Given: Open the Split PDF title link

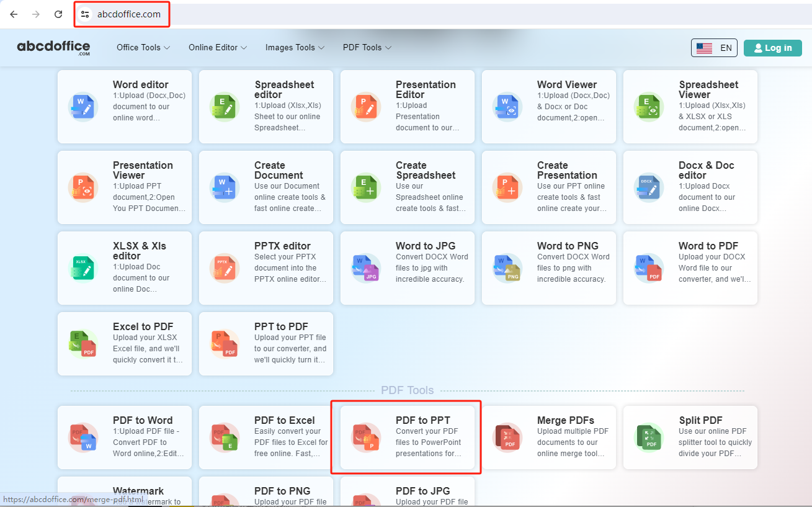Looking at the screenshot, I should click(x=700, y=420).
